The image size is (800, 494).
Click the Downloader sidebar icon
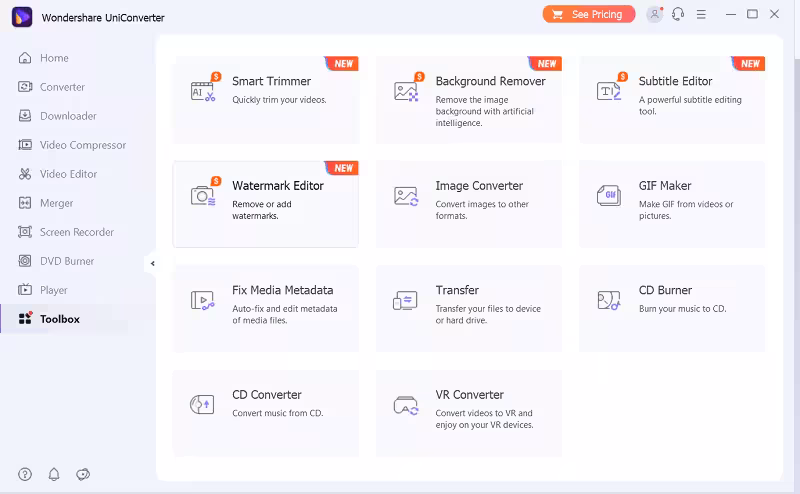24,116
